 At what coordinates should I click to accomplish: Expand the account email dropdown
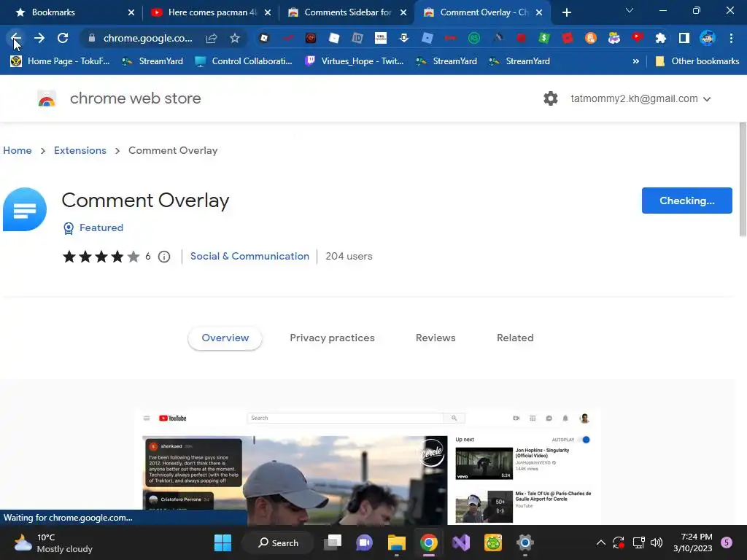[x=707, y=99]
